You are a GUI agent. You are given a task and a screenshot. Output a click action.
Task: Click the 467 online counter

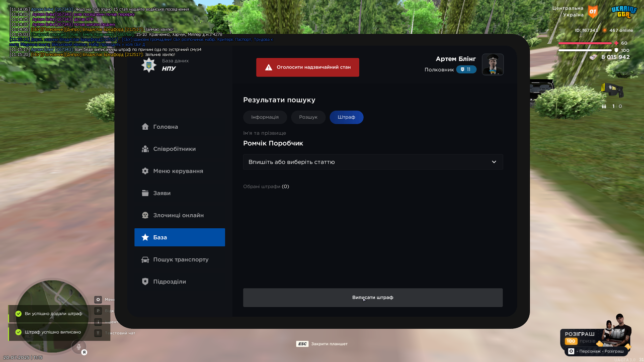pyautogui.click(x=621, y=30)
